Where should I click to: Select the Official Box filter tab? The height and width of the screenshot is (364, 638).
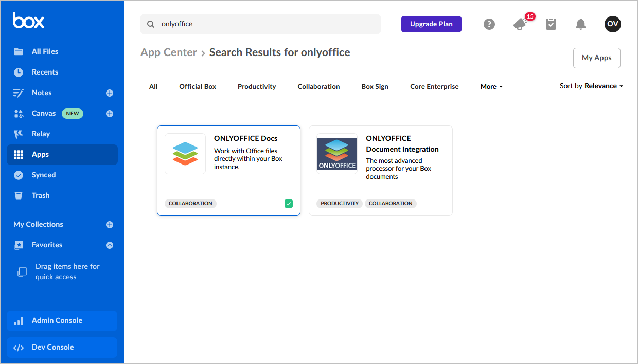(198, 86)
